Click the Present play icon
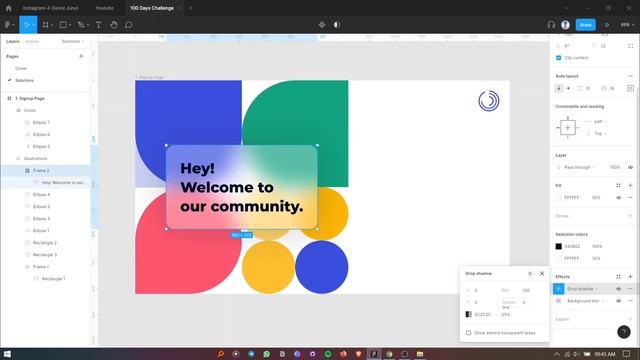 [607, 25]
